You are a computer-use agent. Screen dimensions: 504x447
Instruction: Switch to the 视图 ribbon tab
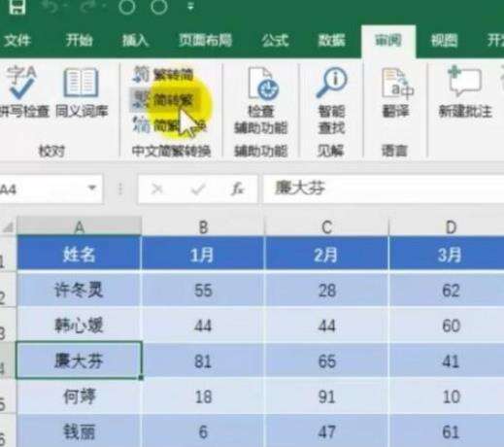tap(444, 41)
